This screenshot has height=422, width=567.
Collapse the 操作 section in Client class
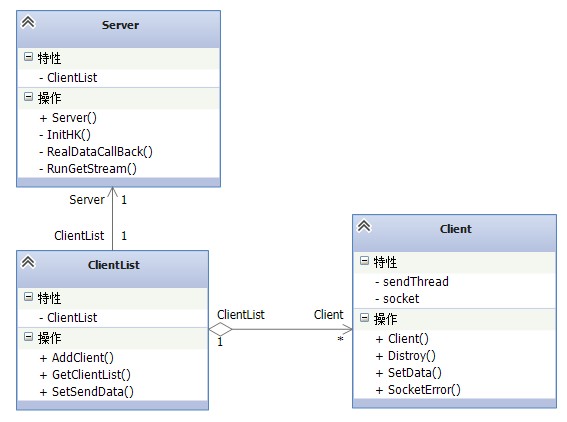point(364,318)
